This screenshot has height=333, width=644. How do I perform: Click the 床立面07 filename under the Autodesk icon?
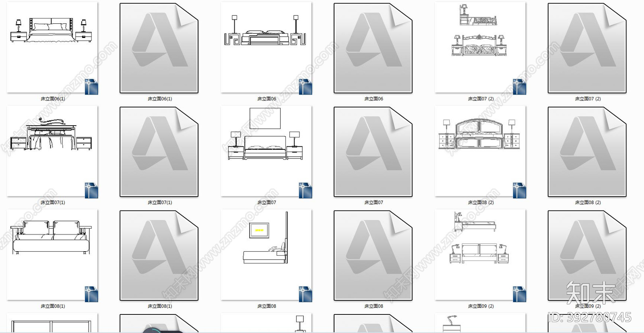(x=374, y=203)
